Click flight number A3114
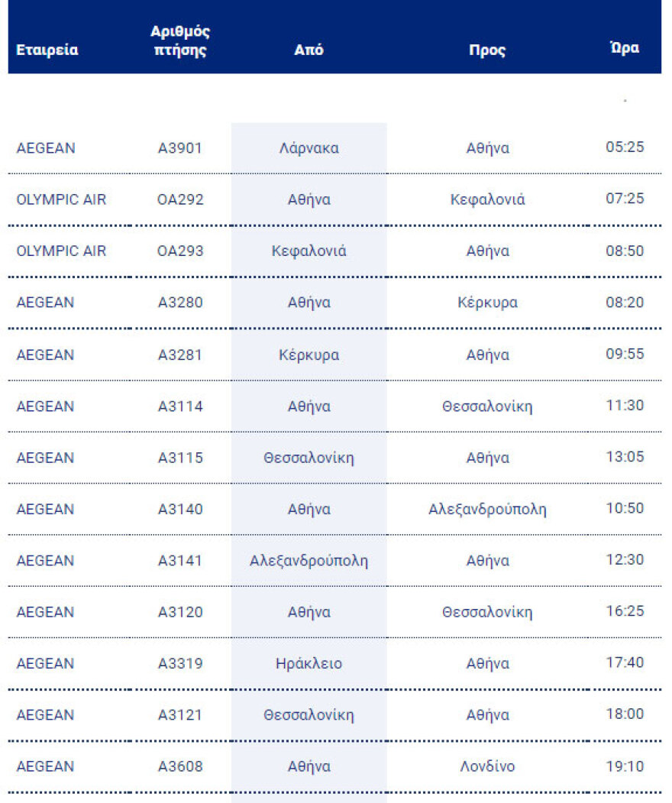Image resolution: width=672 pixels, height=803 pixels. (x=180, y=406)
